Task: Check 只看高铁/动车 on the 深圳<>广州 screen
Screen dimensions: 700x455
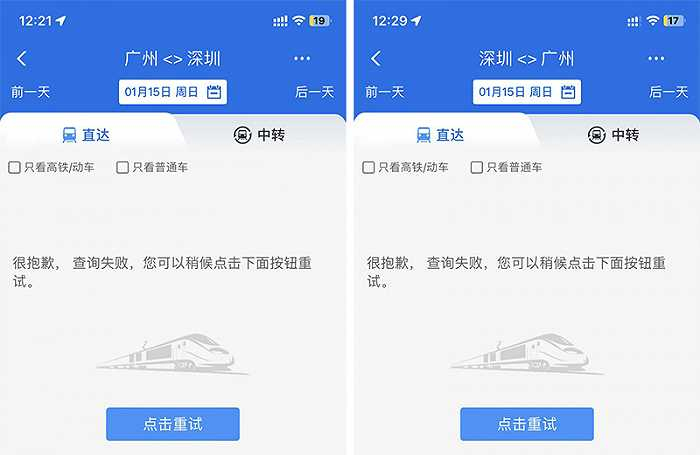Action: (x=368, y=167)
